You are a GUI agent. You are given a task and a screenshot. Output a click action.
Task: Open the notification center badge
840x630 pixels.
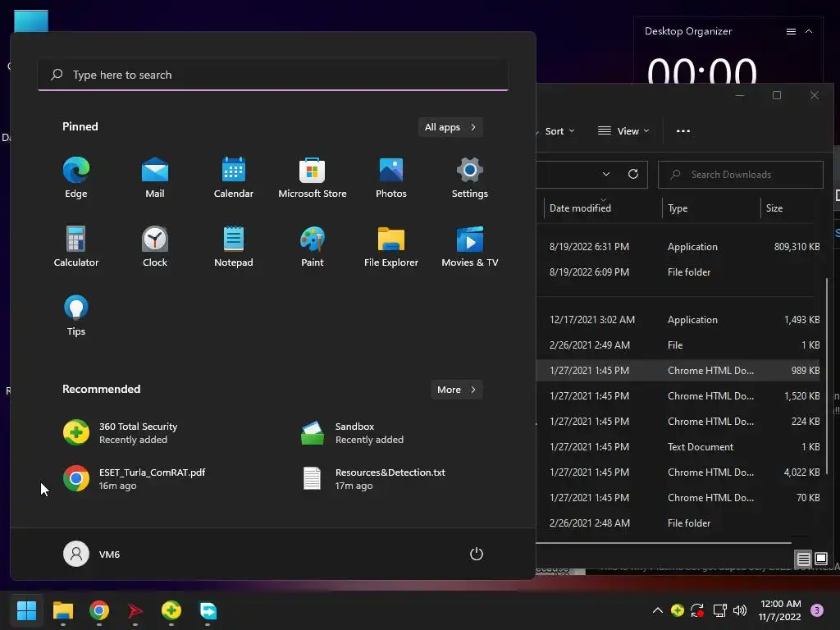[817, 610]
